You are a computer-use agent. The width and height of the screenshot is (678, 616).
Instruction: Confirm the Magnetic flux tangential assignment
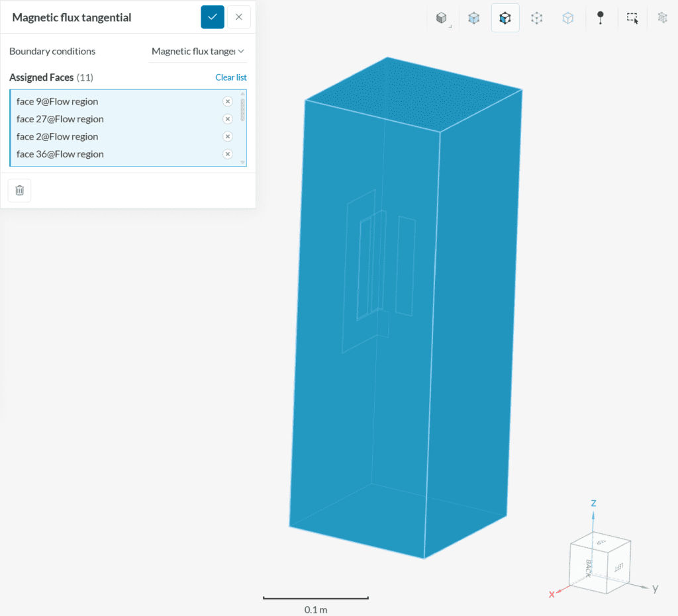[x=213, y=17]
